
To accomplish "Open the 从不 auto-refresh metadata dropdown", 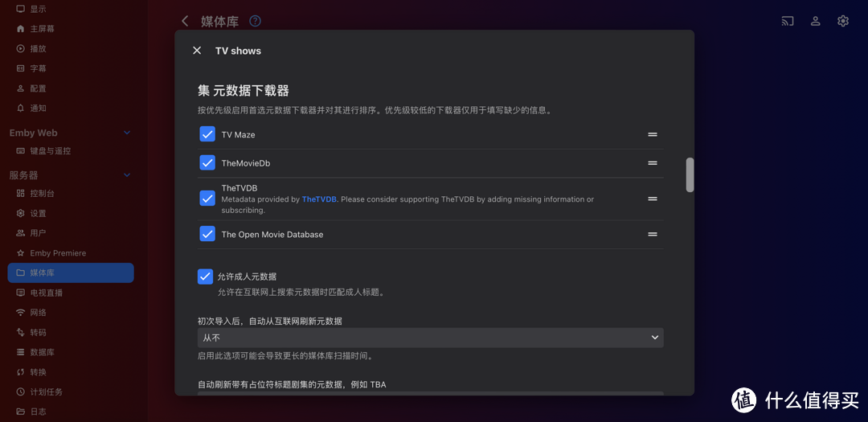I will (430, 338).
